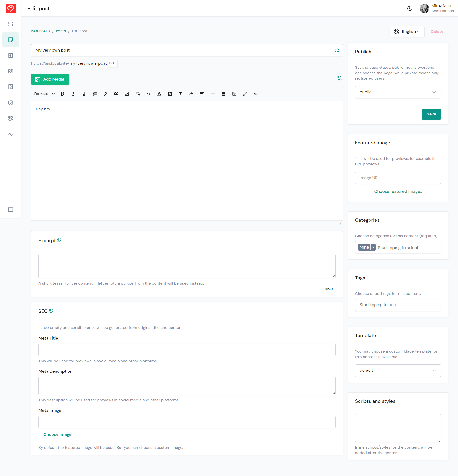
Task: Insert an image via toolbar
Action: (127, 94)
